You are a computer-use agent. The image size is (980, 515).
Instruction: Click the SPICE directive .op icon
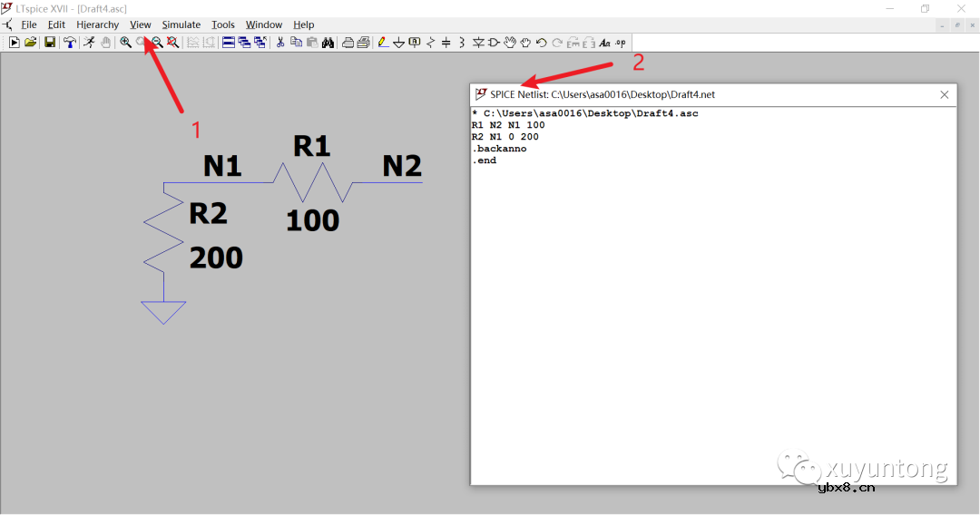[621, 43]
